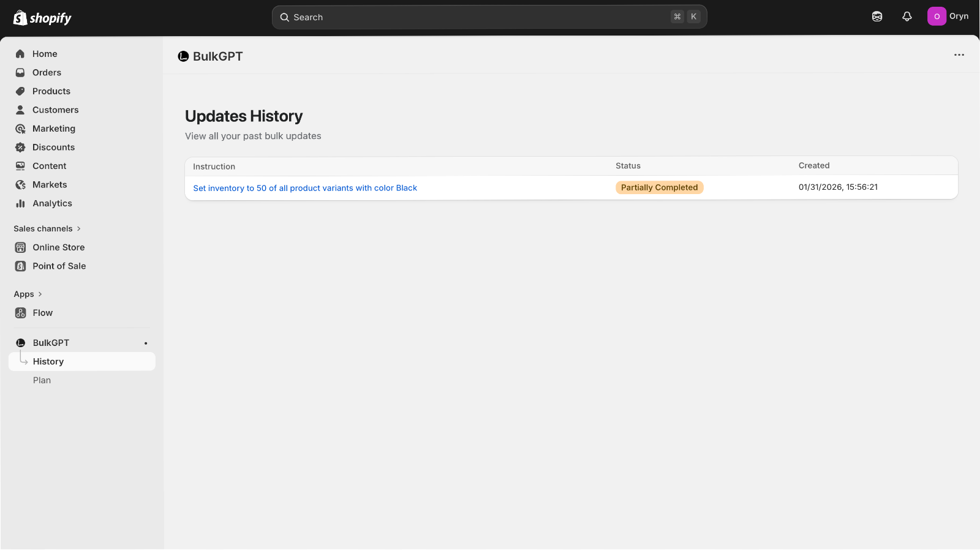Screen dimensions: 980x551
Task: Click the Shopify logo in top bar
Action: (42, 18)
